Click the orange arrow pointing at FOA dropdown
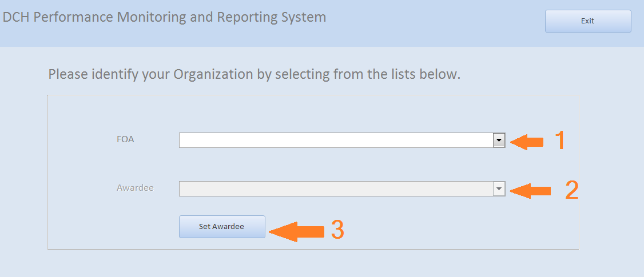Viewport: 644px width, 277px height. (527, 141)
